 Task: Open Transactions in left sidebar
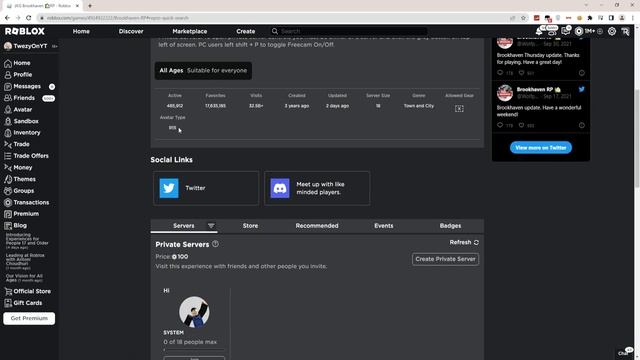tap(27, 202)
